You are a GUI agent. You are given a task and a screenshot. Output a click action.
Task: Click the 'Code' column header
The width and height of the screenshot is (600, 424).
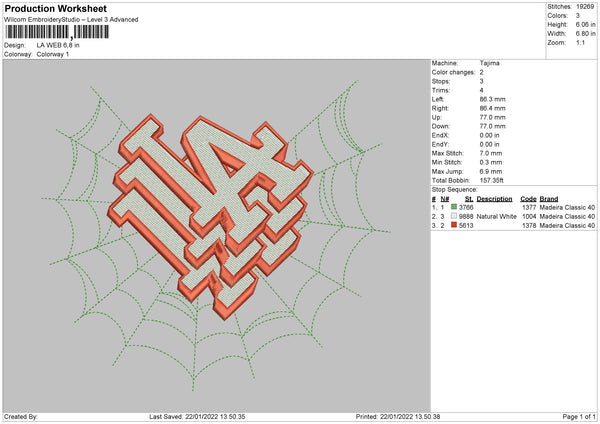pyautogui.click(x=528, y=199)
